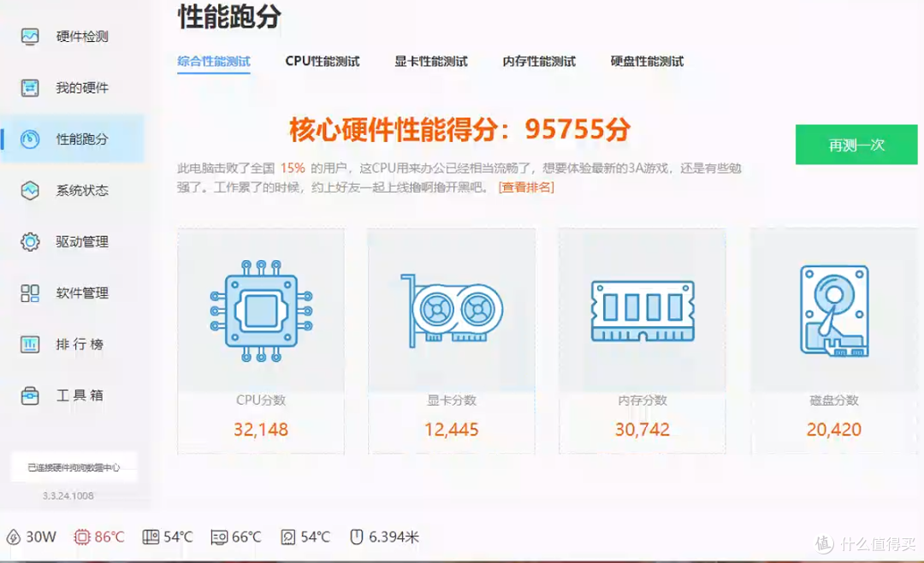Select 性能跑分 in the sidebar
The width and height of the screenshot is (924, 563).
(x=73, y=139)
